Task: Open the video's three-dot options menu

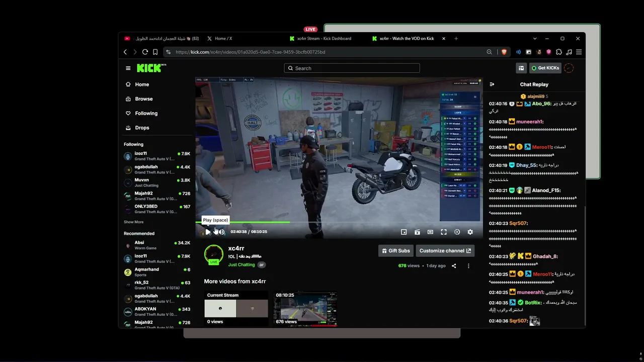Action: [468, 266]
